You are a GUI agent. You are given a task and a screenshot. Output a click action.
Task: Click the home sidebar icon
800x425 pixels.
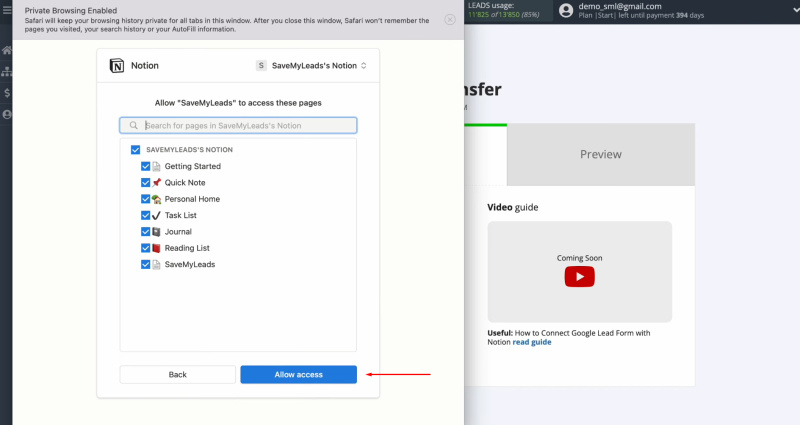pyautogui.click(x=7, y=50)
